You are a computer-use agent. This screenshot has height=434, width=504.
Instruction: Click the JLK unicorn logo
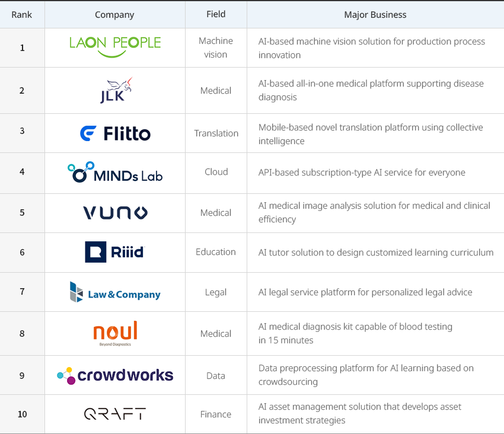pyautogui.click(x=116, y=90)
